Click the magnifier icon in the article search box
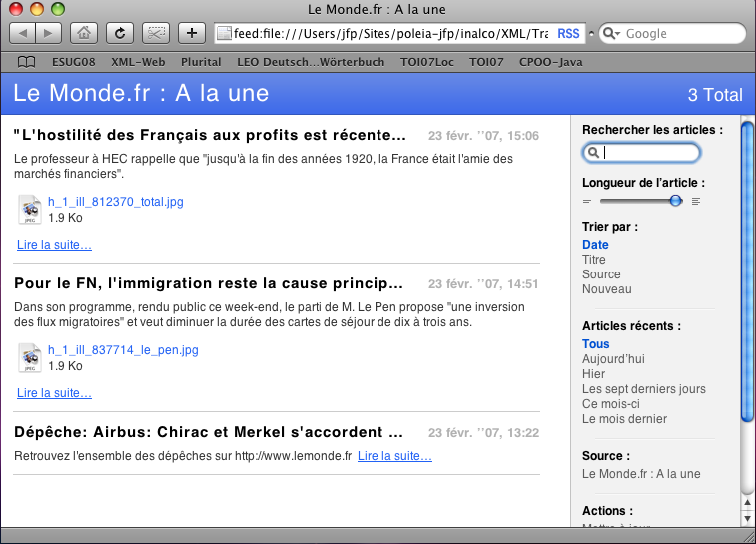The width and height of the screenshot is (756, 544). (593, 153)
